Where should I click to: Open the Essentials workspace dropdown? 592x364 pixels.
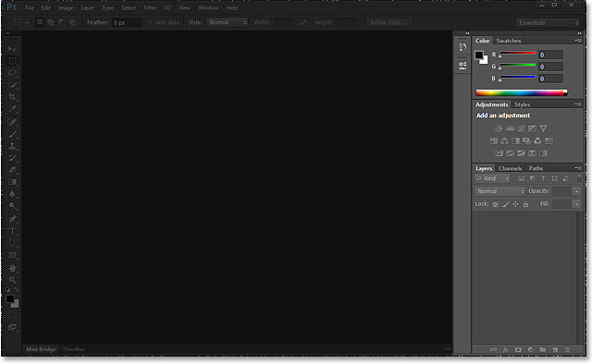tap(548, 22)
